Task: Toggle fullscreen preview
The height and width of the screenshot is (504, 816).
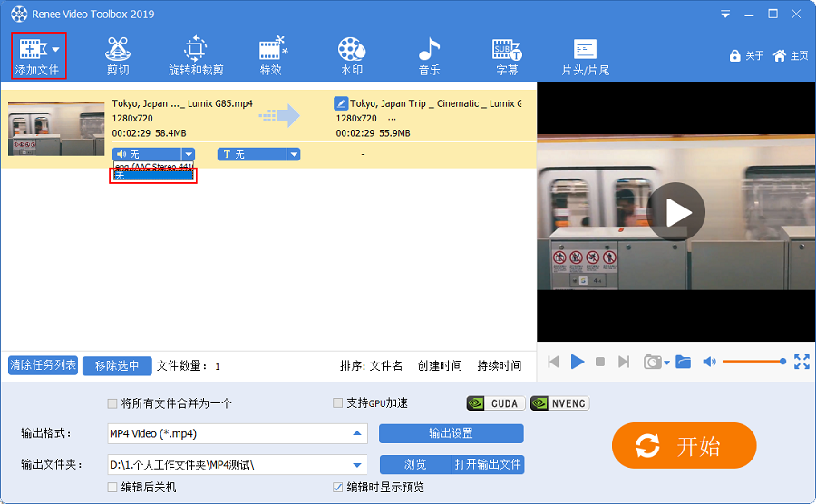Action: point(801,362)
